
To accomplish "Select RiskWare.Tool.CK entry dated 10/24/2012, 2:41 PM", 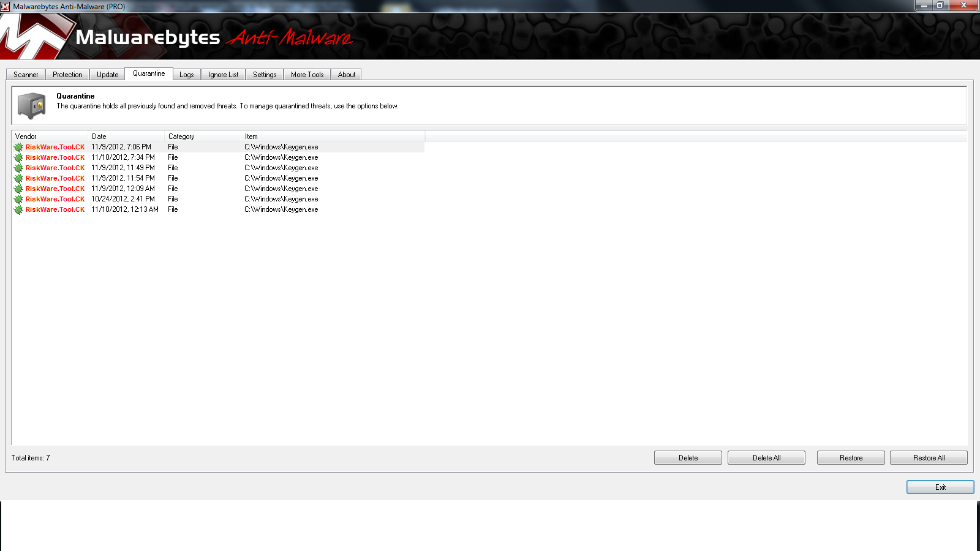I will 218,199.
